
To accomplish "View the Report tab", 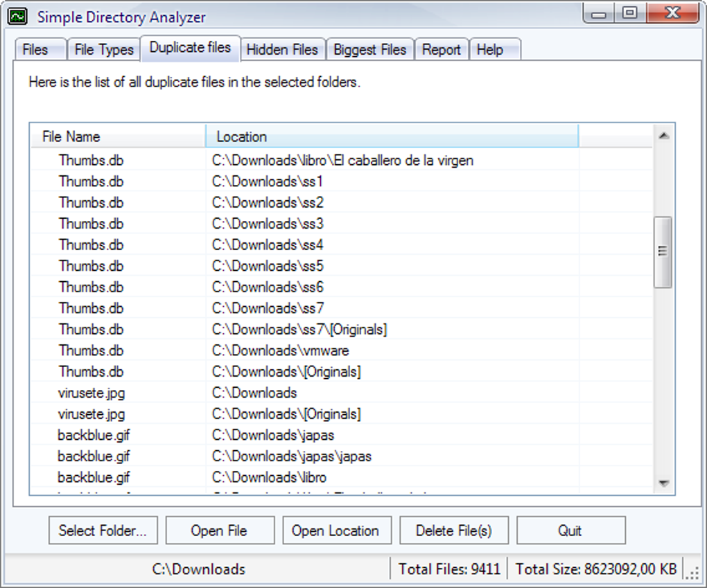I will point(442,49).
